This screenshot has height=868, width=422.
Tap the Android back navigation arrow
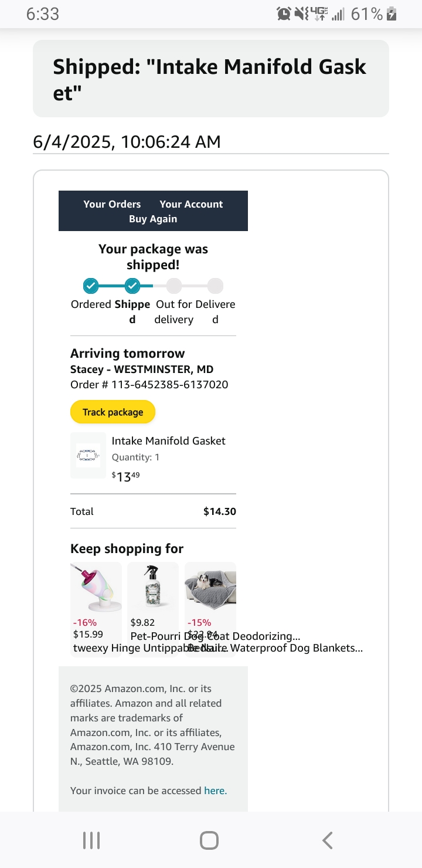coord(328,840)
